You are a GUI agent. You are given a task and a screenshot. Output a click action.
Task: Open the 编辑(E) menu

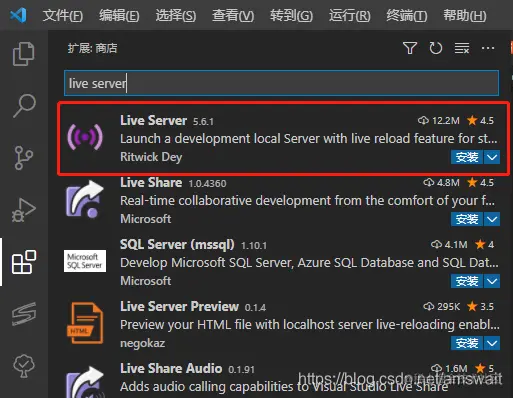point(119,15)
